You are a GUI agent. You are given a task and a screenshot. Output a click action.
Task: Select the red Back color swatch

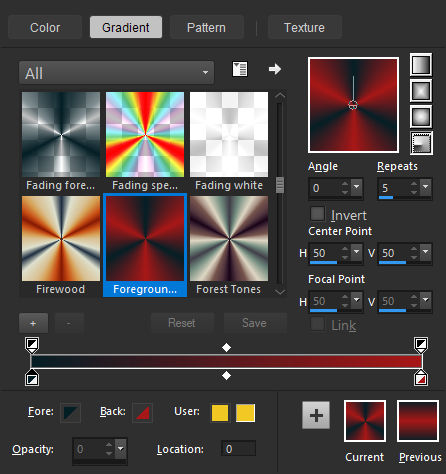tap(143, 413)
